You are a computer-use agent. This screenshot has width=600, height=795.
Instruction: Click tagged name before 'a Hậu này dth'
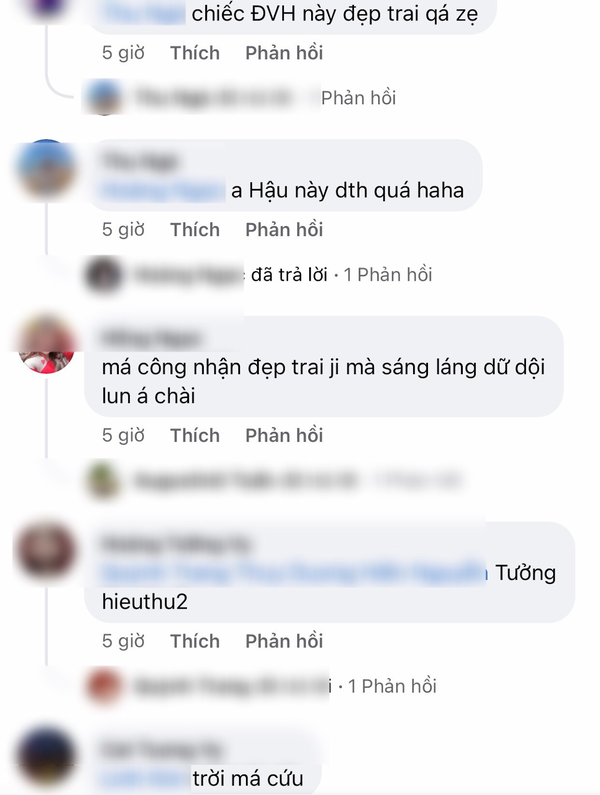coord(164,191)
